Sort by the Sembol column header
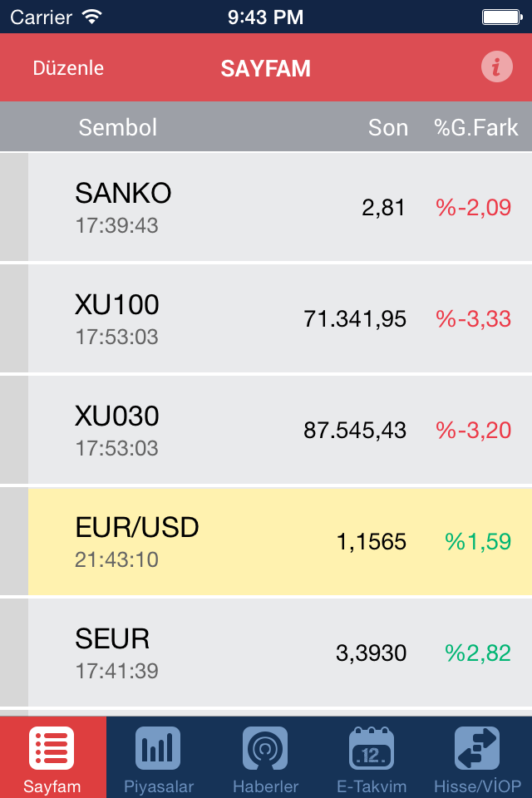This screenshot has height=798, width=532. click(x=117, y=127)
